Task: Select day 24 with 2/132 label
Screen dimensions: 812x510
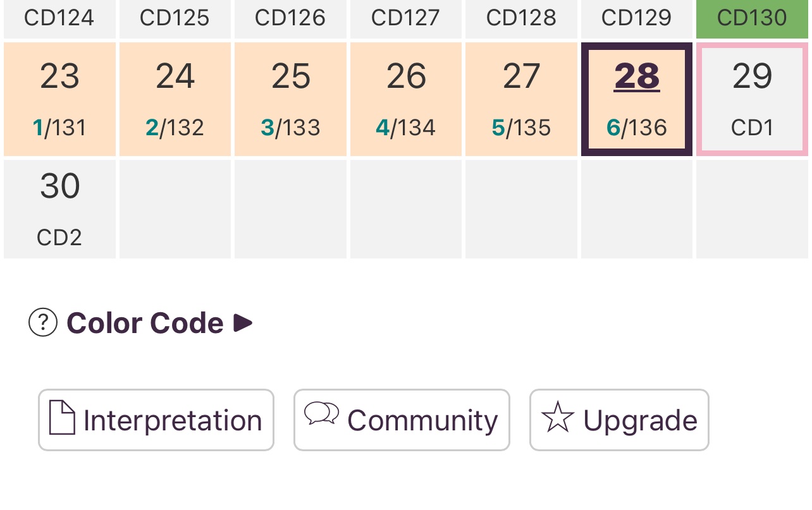Action: (175, 99)
